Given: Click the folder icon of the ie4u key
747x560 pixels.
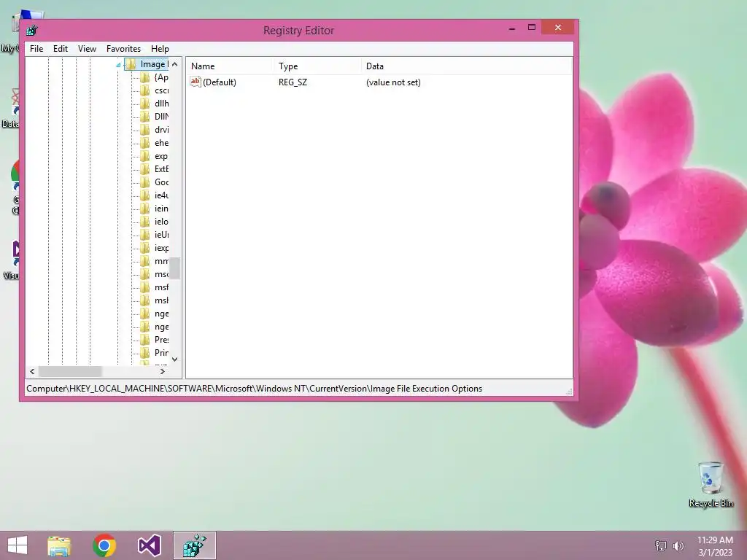Looking at the screenshot, I should (145, 195).
